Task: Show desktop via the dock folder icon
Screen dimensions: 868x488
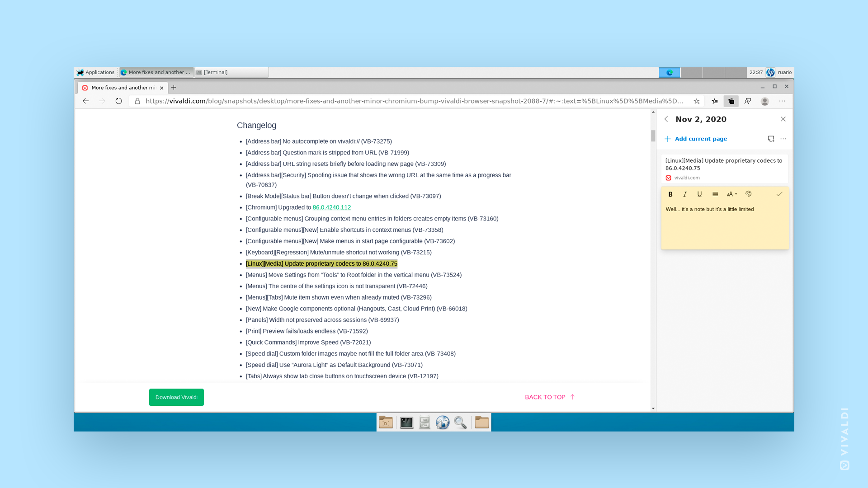Action: 386,422
